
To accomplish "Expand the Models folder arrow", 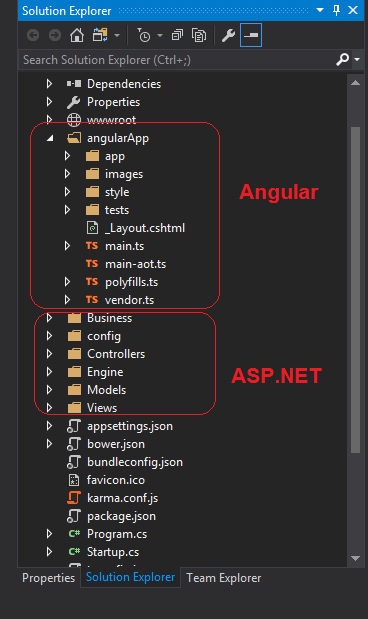I will tap(49, 390).
